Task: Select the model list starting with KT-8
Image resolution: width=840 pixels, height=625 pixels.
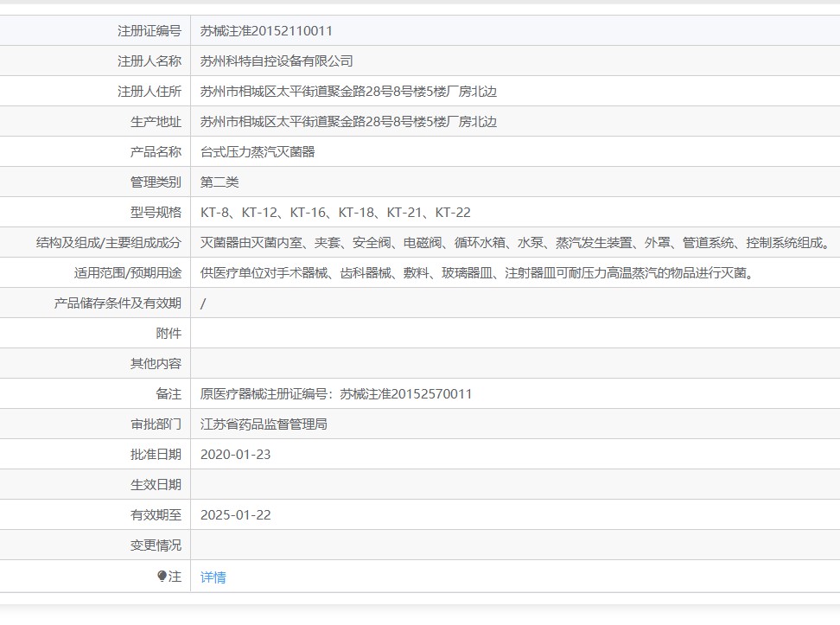Action: pyautogui.click(x=335, y=213)
